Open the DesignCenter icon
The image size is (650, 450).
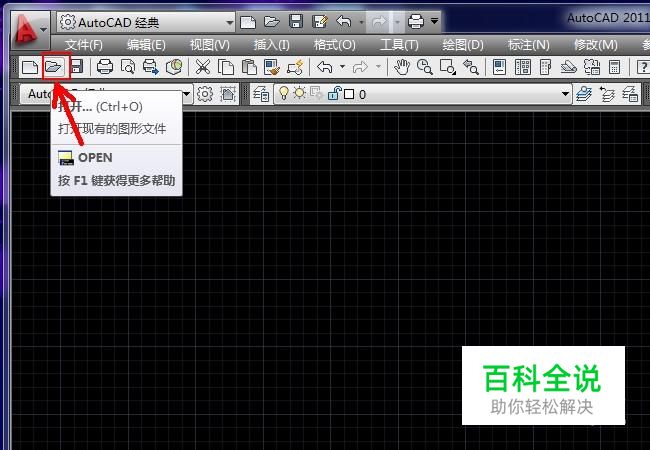pyautogui.click(x=522, y=67)
